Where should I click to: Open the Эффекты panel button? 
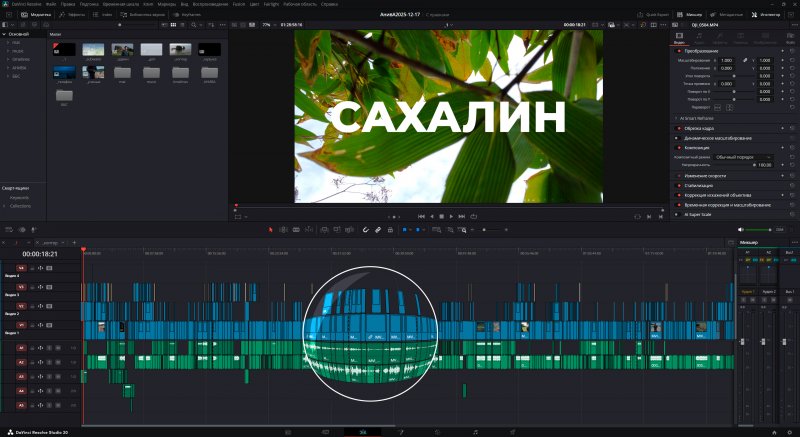coord(72,15)
